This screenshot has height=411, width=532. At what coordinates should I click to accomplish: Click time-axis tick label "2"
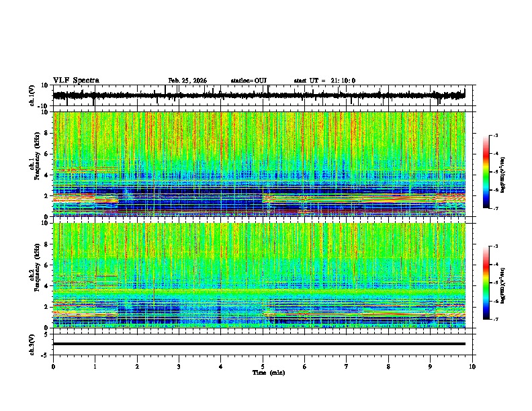click(137, 367)
